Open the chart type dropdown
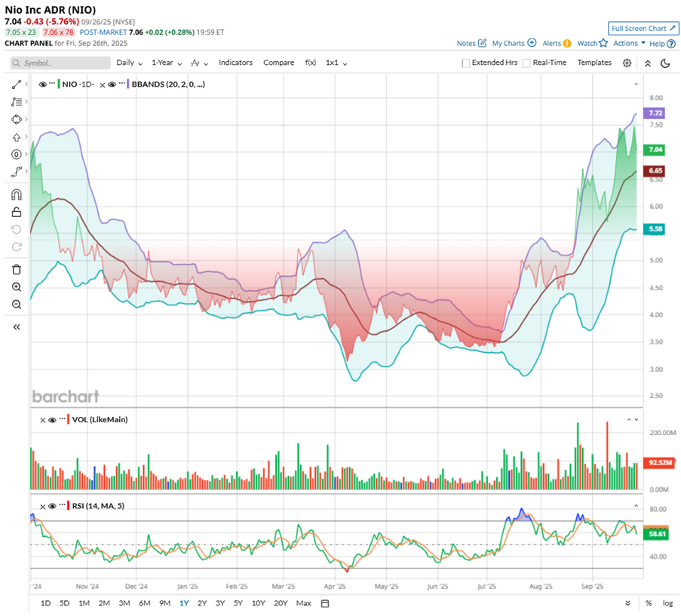 pos(199,63)
